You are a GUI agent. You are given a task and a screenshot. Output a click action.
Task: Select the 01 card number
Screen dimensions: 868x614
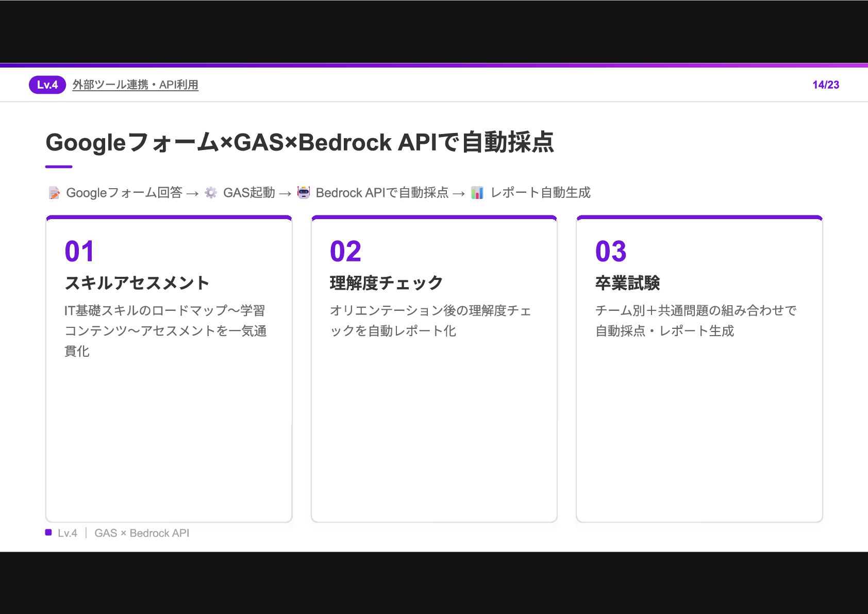(79, 252)
